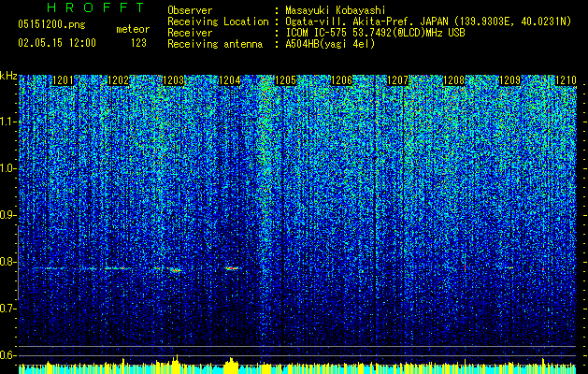Click the 1203 time marker
588x374 pixels.
174,80
